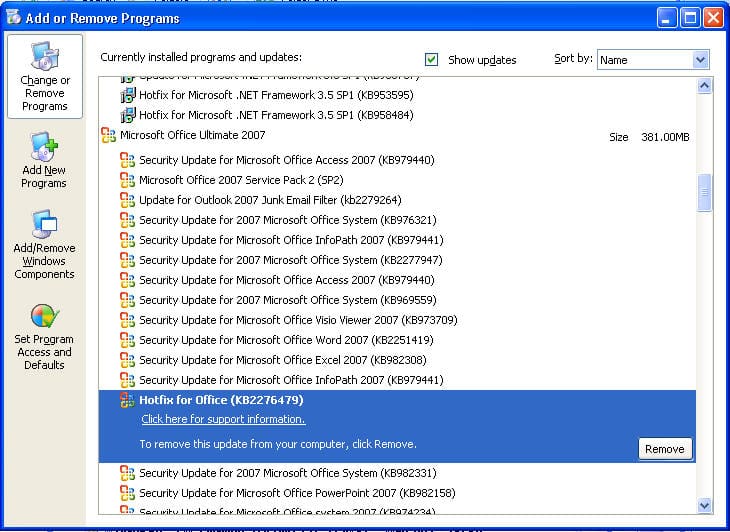Click the scroll down arrow of programs list
This screenshot has width=730, height=532.
click(704, 505)
